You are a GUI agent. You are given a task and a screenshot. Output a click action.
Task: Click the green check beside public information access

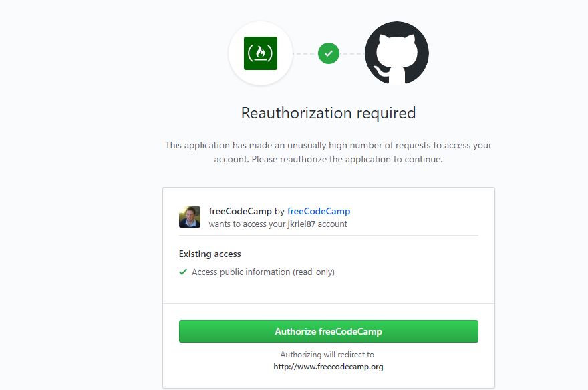pyautogui.click(x=183, y=272)
